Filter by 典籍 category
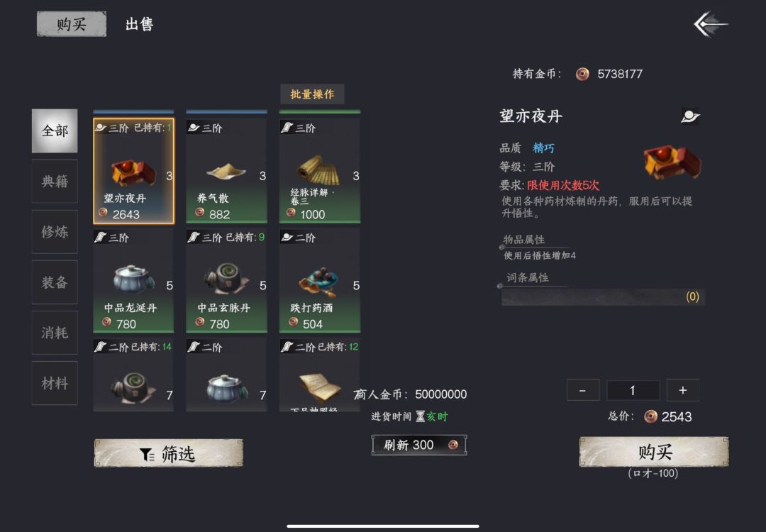 click(55, 182)
